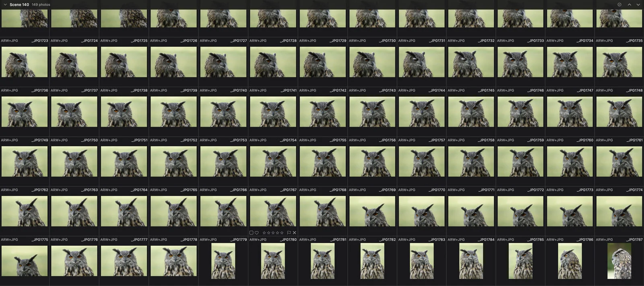Pick the _JPG1735 thumbnail
644x286 pixels.
point(619,62)
